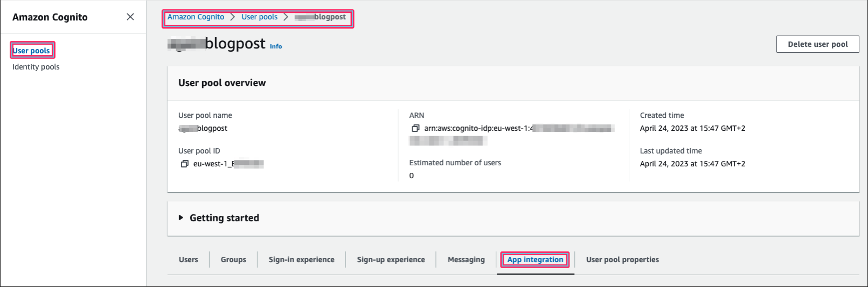Click the Amazon Cognito sidebar title
The height and width of the screenshot is (287, 868).
click(x=50, y=17)
